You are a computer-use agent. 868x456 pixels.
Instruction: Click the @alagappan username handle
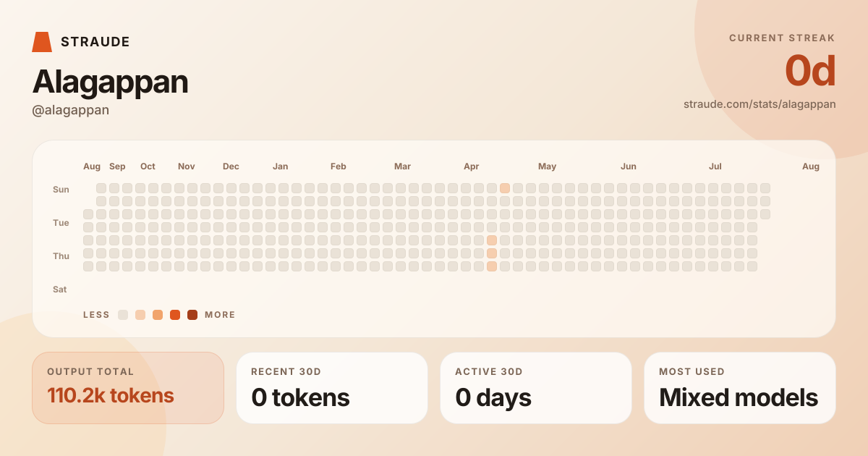click(71, 110)
